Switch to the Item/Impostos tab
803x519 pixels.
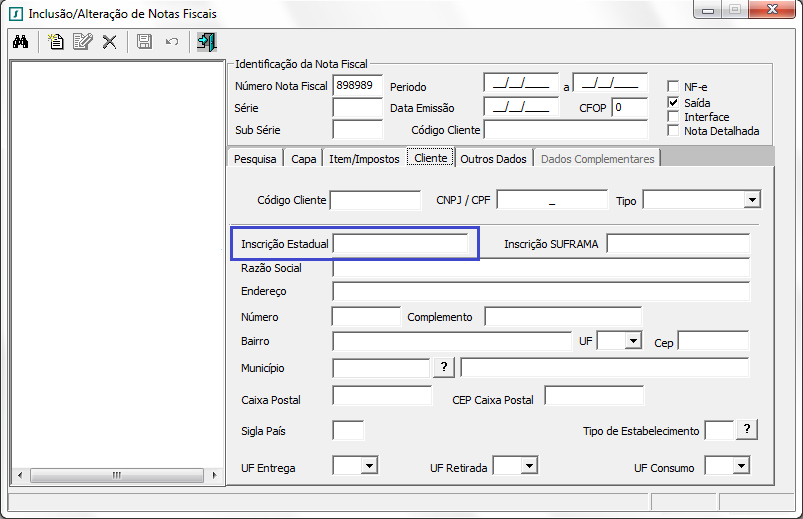364,159
